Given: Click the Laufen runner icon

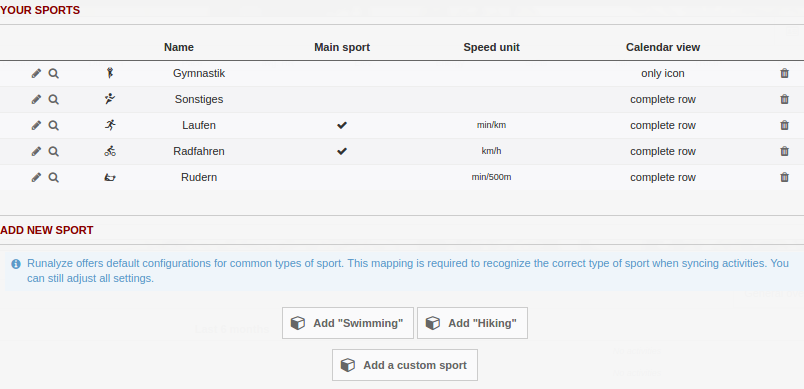Looking at the screenshot, I should pos(110,125).
